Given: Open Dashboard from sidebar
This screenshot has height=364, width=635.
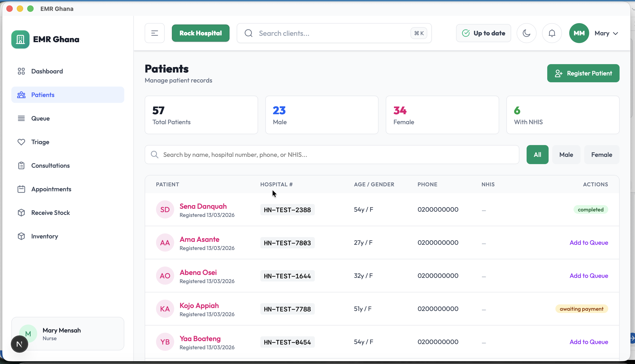Looking at the screenshot, I should [47, 71].
